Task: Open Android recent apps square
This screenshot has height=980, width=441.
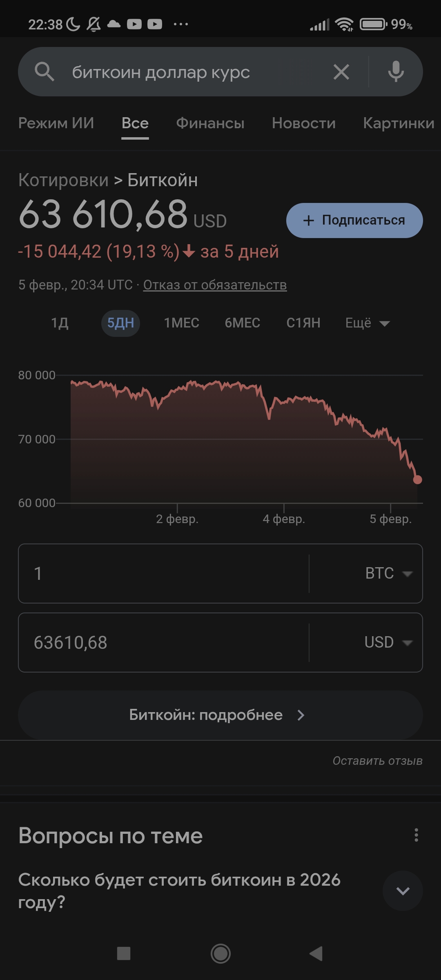Action: (x=123, y=953)
